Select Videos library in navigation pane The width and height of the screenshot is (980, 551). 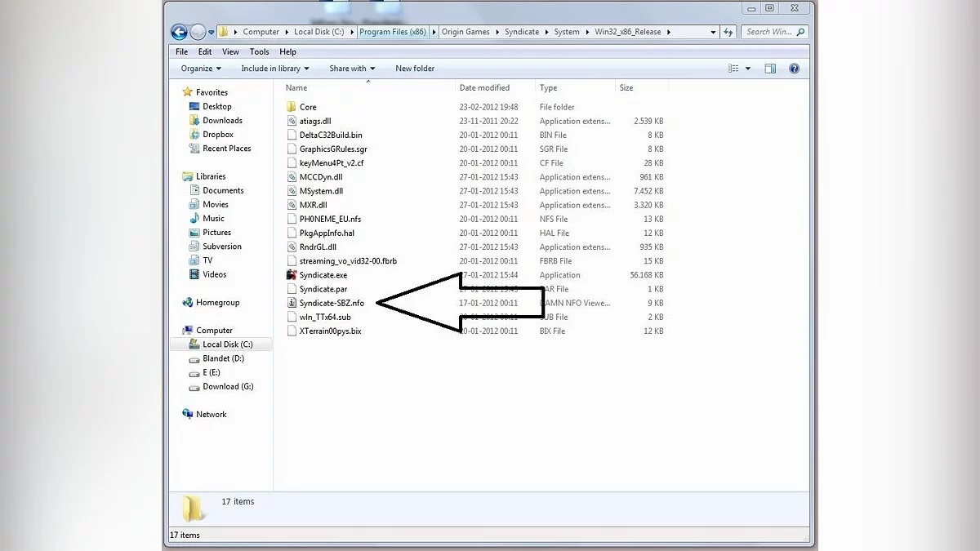coord(215,274)
